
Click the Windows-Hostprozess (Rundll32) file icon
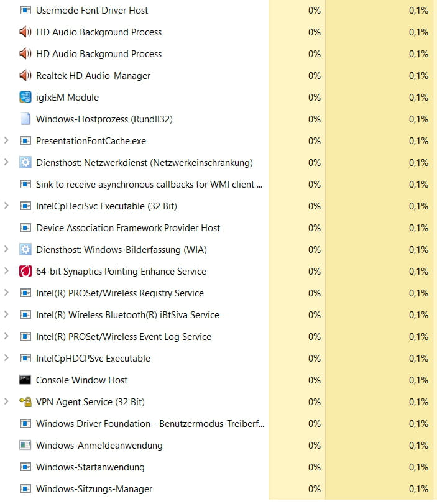coord(25,119)
